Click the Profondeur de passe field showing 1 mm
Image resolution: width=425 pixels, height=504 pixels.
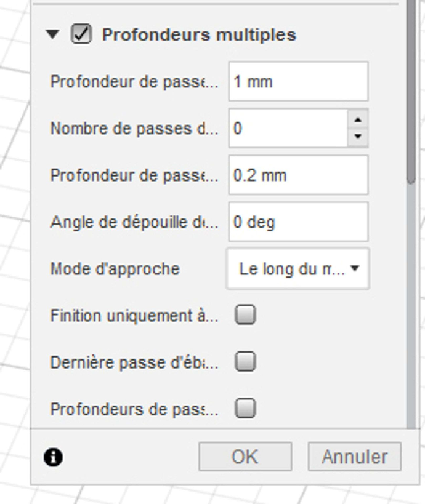click(298, 81)
